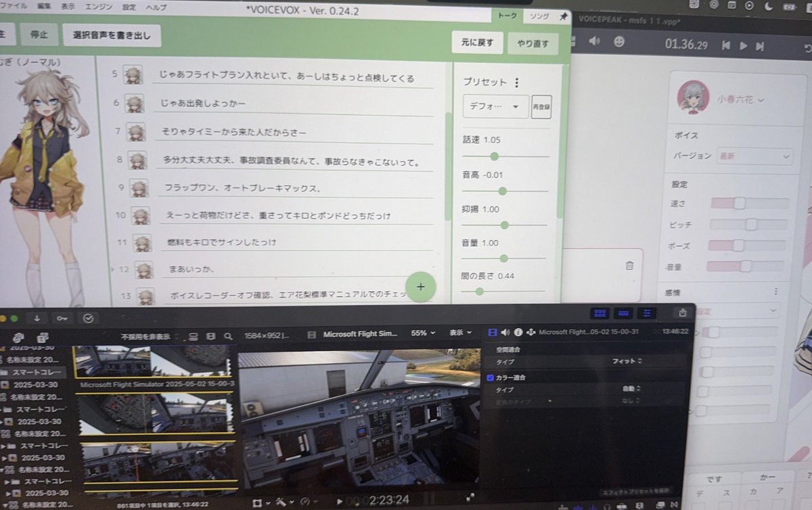The height and width of the screenshot is (510, 812).
Task: Click the 元に戻す undo button
Action: [x=477, y=43]
